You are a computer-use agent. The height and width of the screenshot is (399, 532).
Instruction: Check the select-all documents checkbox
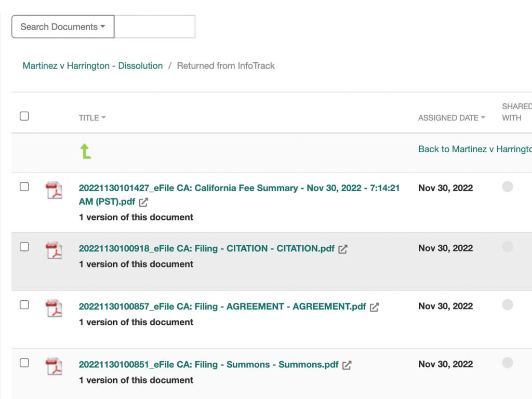(24, 116)
